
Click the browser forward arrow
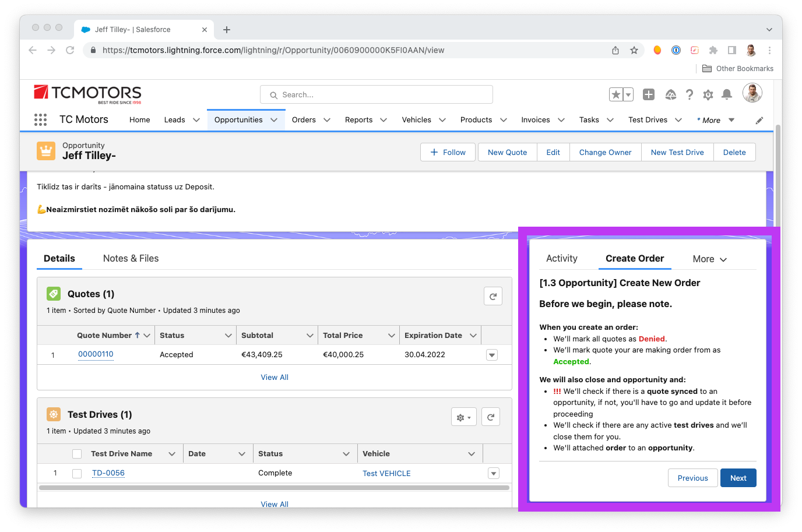click(x=51, y=50)
